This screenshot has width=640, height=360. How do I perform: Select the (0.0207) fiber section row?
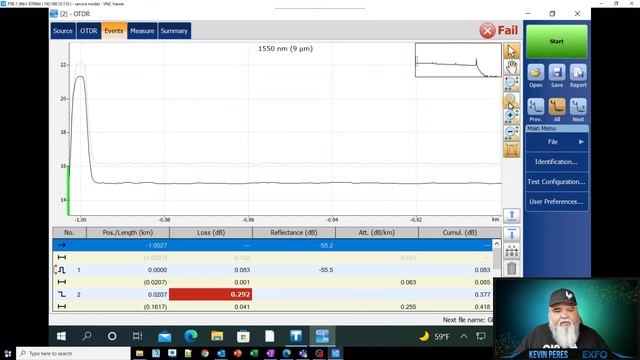click(272, 282)
